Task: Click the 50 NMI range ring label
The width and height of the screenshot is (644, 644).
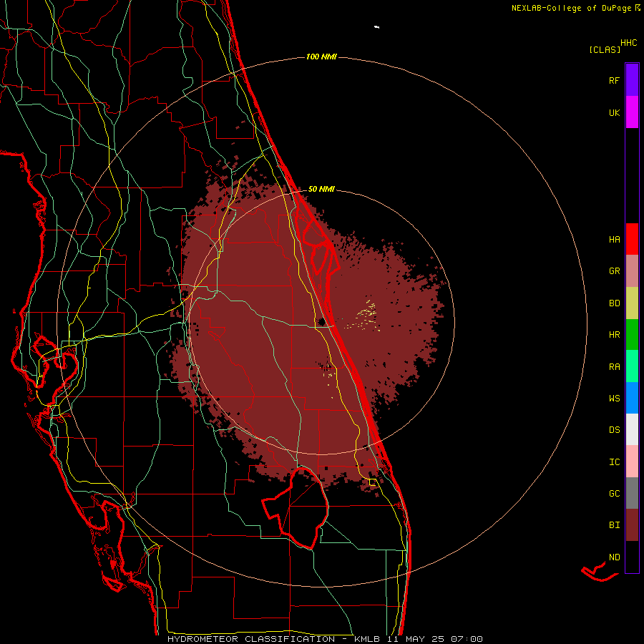Action: [x=321, y=189]
